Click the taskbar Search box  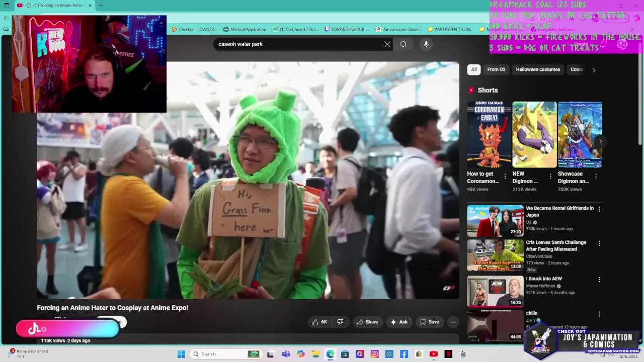(x=225, y=354)
